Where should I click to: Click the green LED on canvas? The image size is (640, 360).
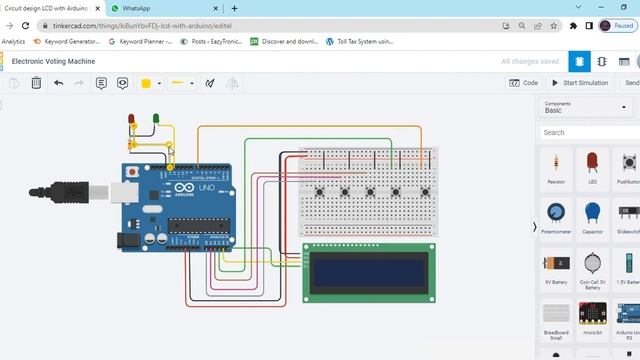(x=156, y=118)
